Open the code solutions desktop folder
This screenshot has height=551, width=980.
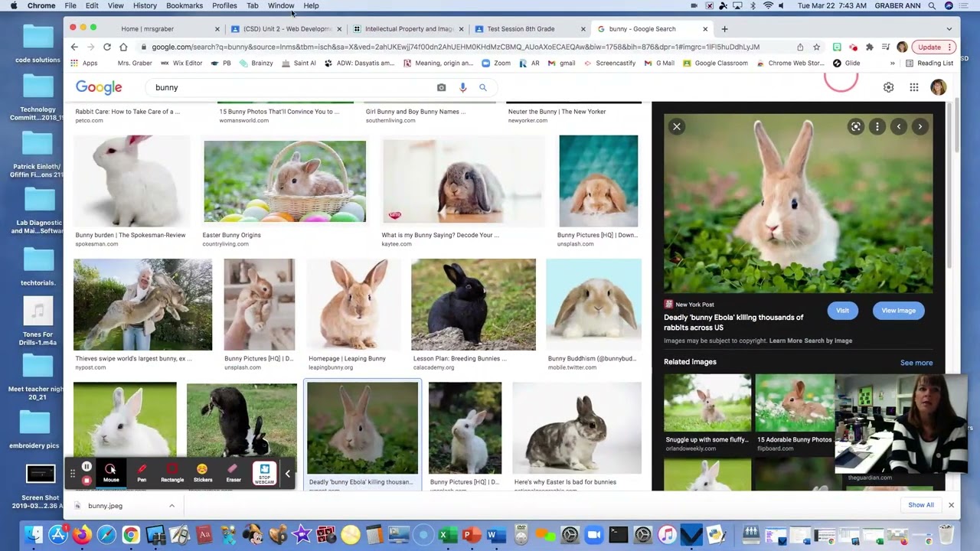tap(38, 44)
